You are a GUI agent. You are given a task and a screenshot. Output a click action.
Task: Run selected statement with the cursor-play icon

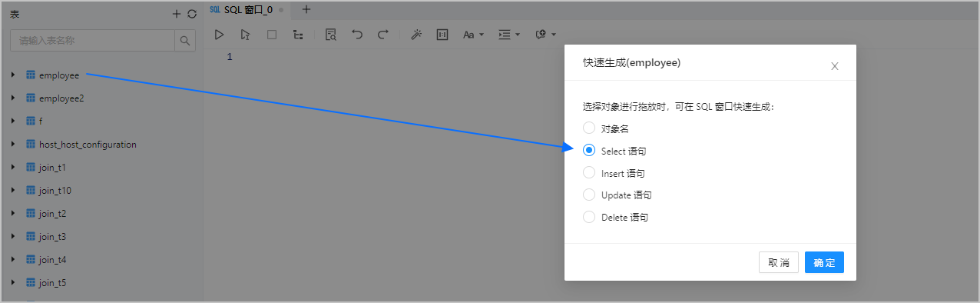[245, 35]
